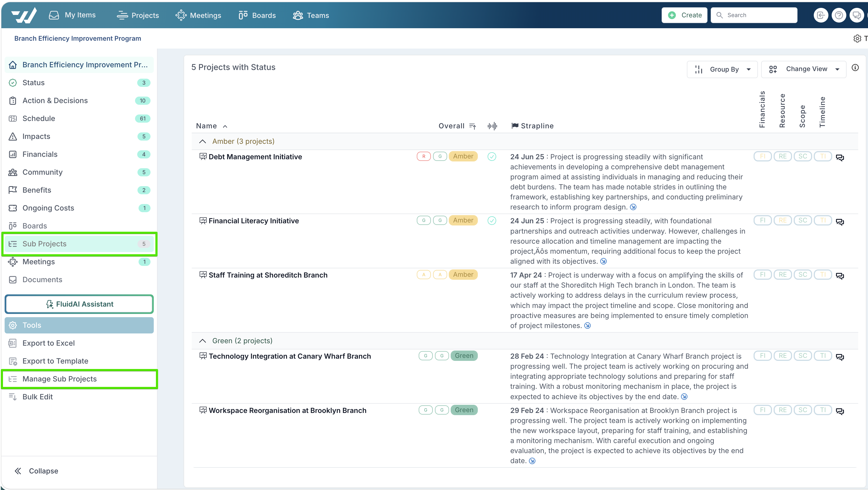Open help question mark icon in header
The height and width of the screenshot is (490, 868).
pos(839,15)
